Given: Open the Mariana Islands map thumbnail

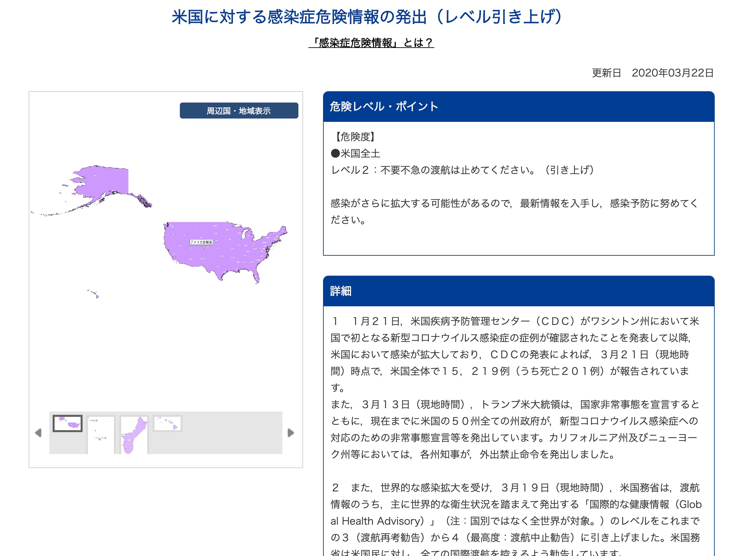Looking at the screenshot, I should 101,435.
